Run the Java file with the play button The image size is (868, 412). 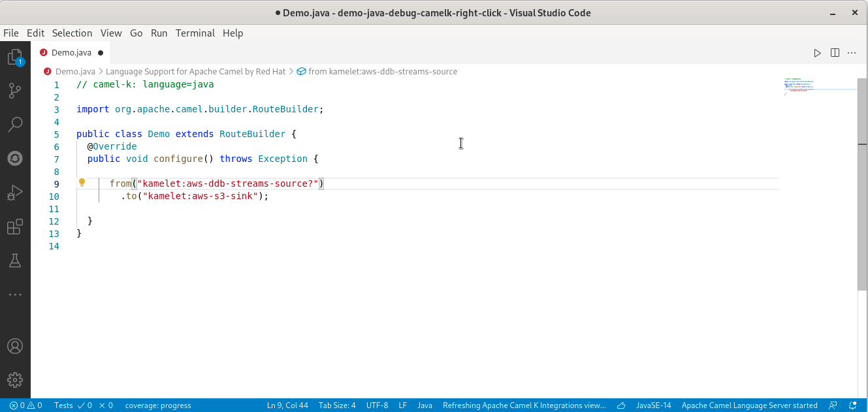point(817,53)
